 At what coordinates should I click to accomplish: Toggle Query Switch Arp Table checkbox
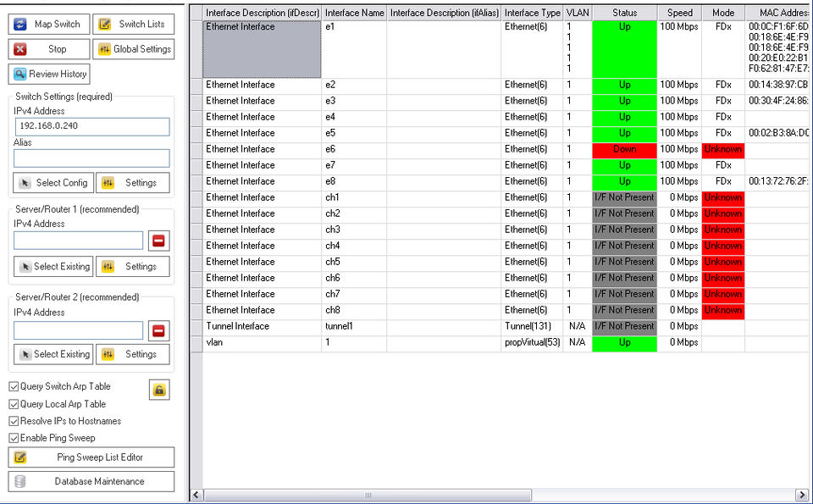14,387
